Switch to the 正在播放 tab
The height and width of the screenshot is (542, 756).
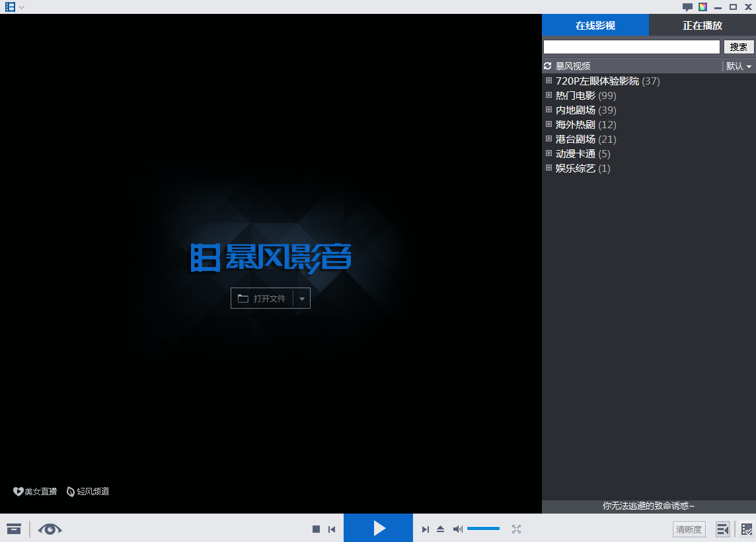point(702,25)
